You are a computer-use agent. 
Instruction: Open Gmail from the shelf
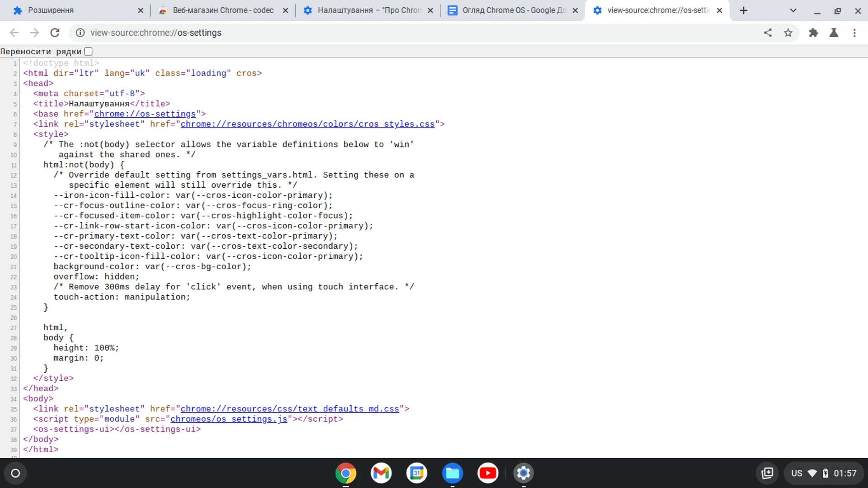(381, 473)
